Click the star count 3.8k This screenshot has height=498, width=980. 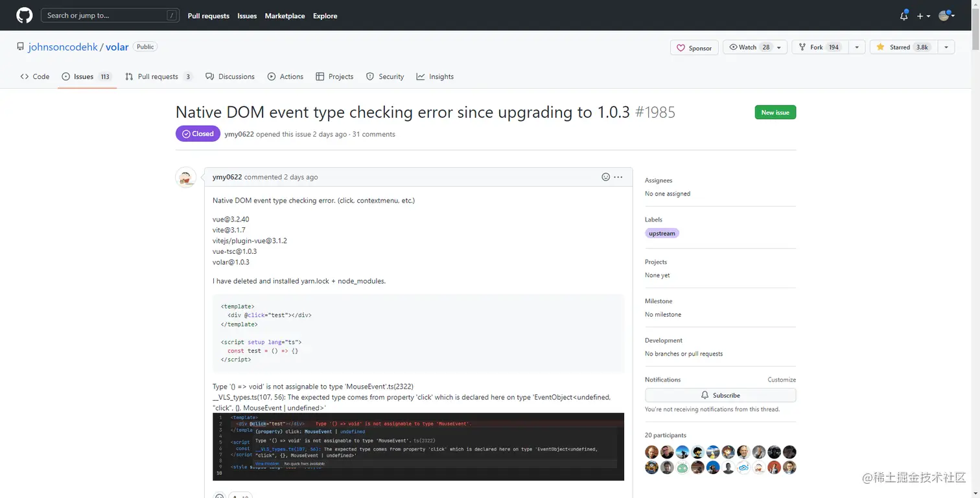pyautogui.click(x=922, y=47)
